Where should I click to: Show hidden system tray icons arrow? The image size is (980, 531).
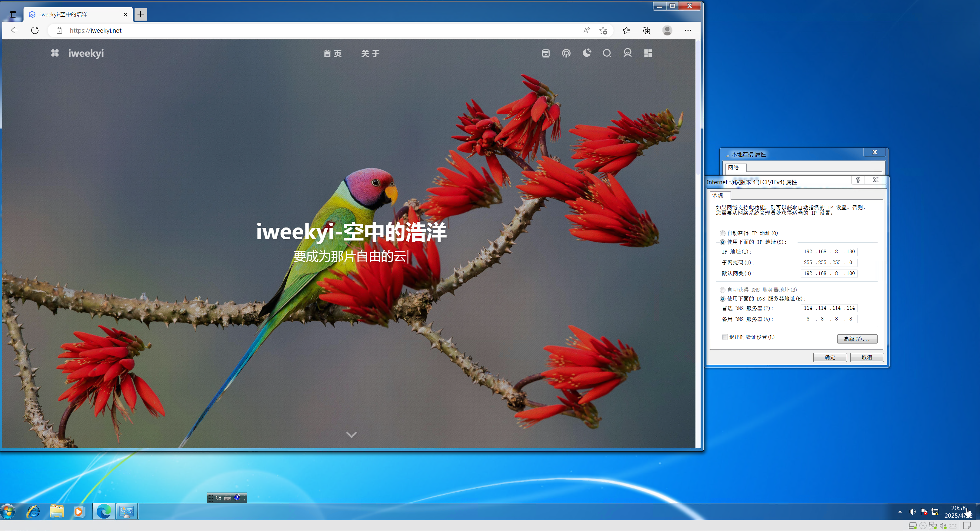pos(900,512)
